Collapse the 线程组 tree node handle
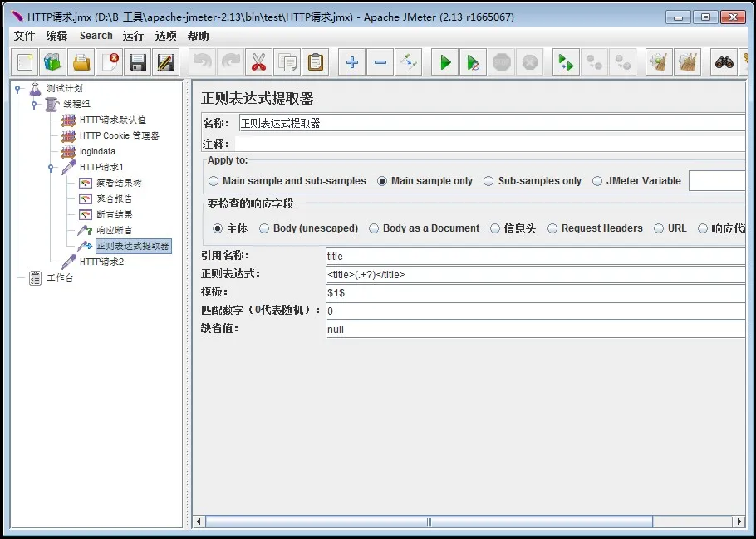Viewport: 756px width, 539px height. click(34, 105)
